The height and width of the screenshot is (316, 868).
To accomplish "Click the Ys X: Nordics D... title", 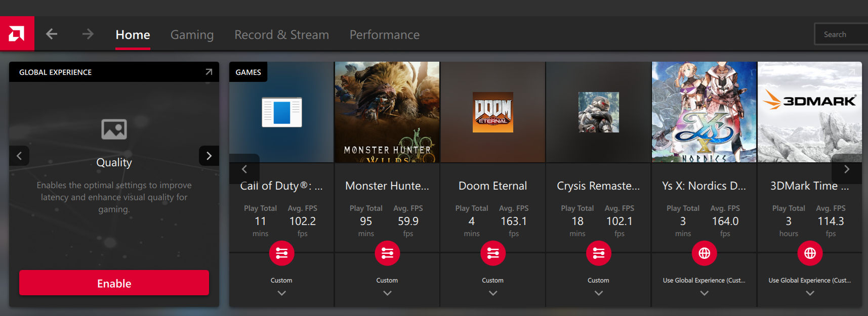I will [x=704, y=186].
